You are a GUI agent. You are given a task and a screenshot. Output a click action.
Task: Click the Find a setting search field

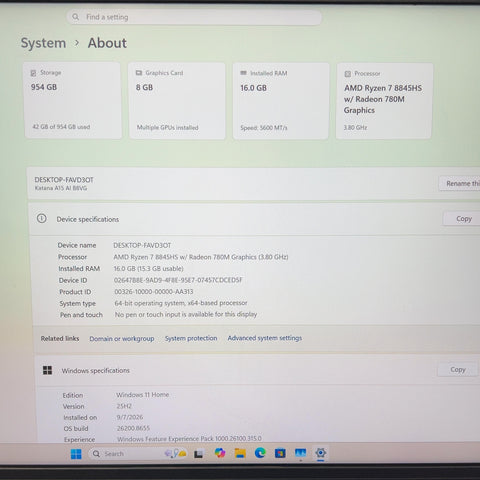194,17
